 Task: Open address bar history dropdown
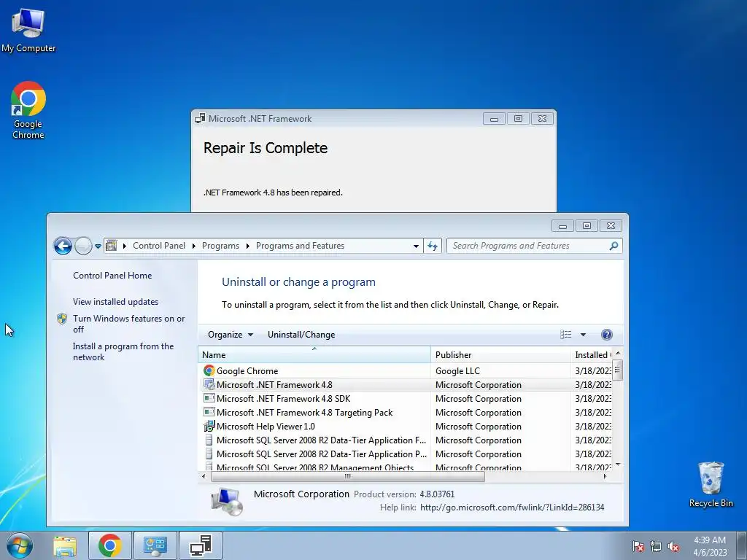click(x=416, y=246)
